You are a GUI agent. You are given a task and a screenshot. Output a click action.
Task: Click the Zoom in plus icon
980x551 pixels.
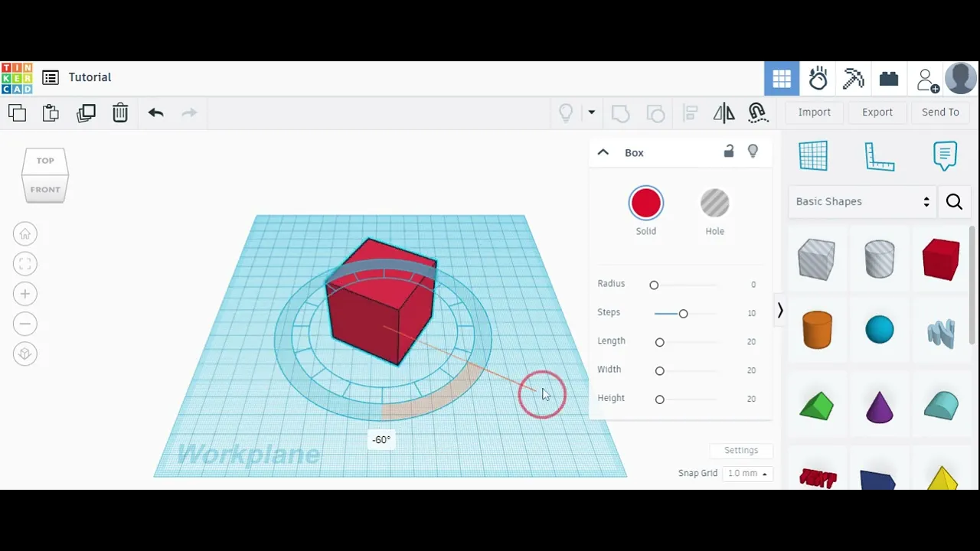click(25, 294)
